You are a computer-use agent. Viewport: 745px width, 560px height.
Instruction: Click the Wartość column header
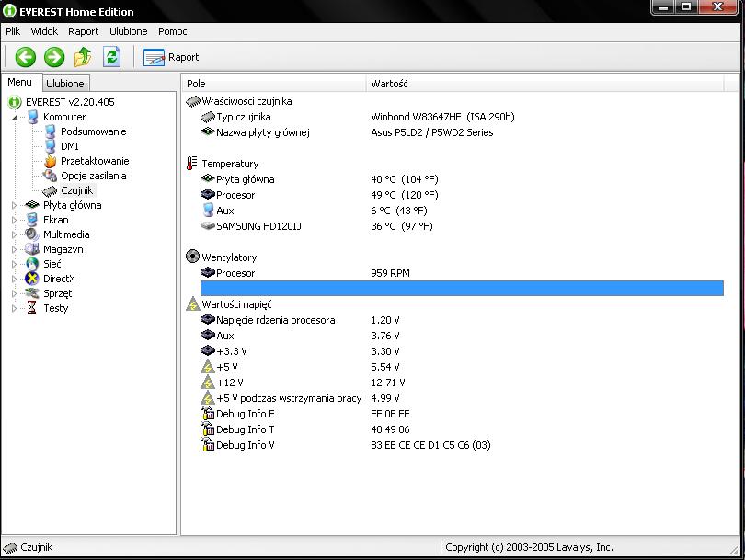[544, 84]
